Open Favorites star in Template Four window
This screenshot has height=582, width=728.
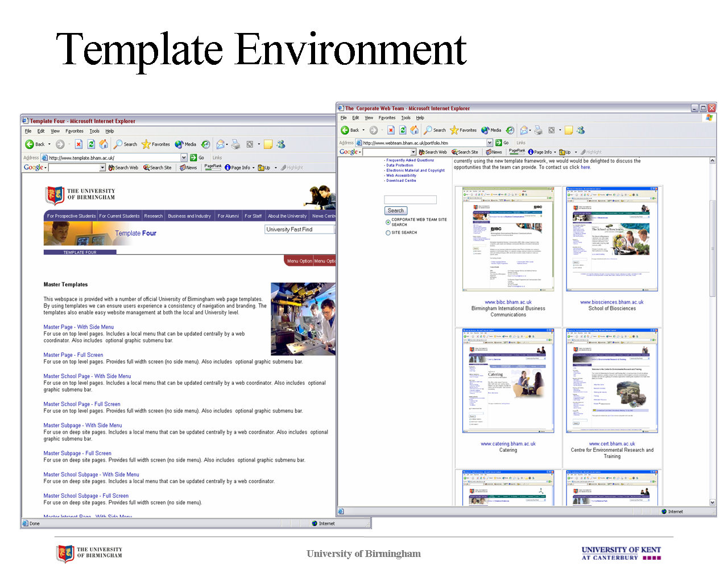[x=156, y=144]
